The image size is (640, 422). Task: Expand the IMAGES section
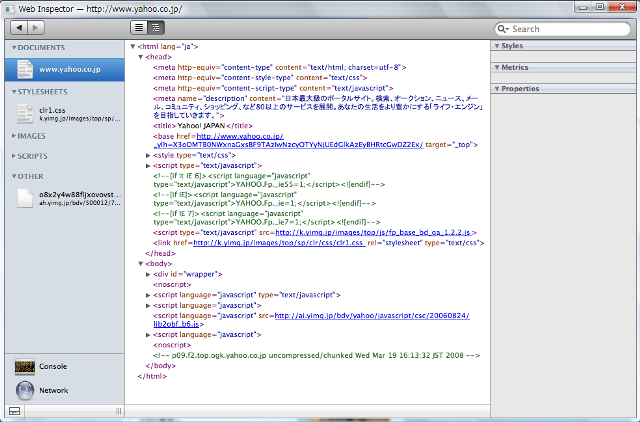pyautogui.click(x=14, y=135)
